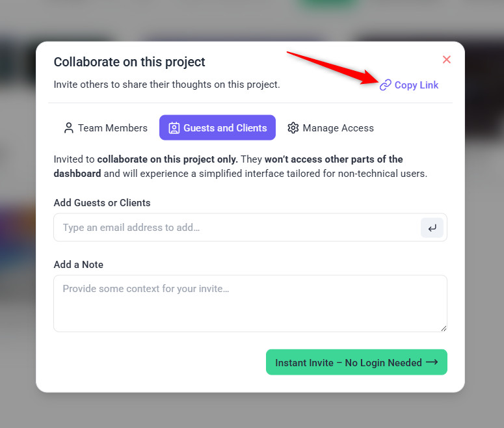Click the Add a Note label
This screenshot has width=504, height=428.
79,265
